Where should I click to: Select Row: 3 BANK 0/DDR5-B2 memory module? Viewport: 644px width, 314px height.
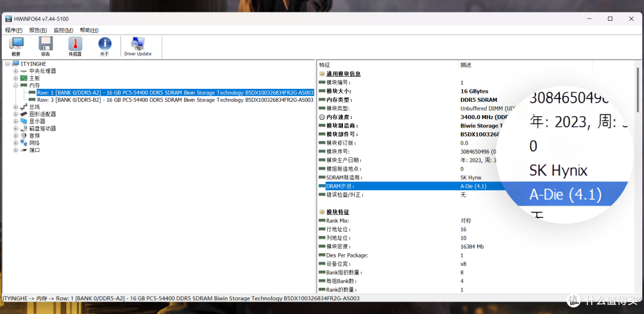tap(175, 100)
